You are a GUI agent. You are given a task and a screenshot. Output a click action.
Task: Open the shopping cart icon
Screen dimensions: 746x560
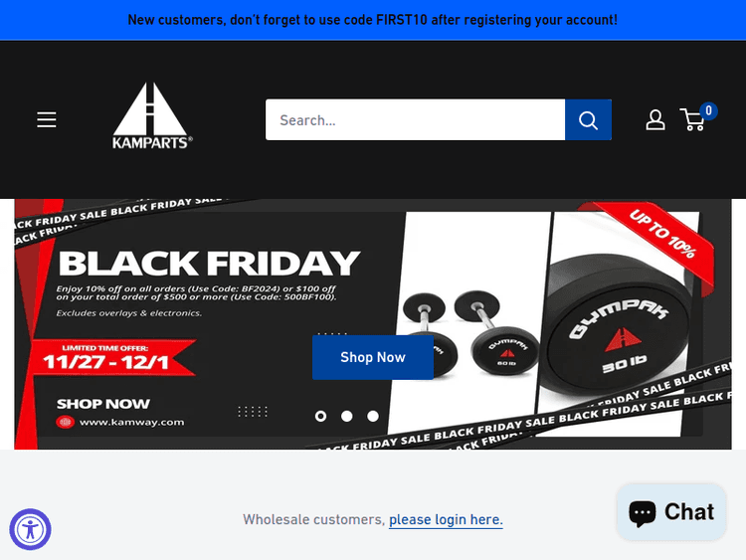tap(692, 120)
